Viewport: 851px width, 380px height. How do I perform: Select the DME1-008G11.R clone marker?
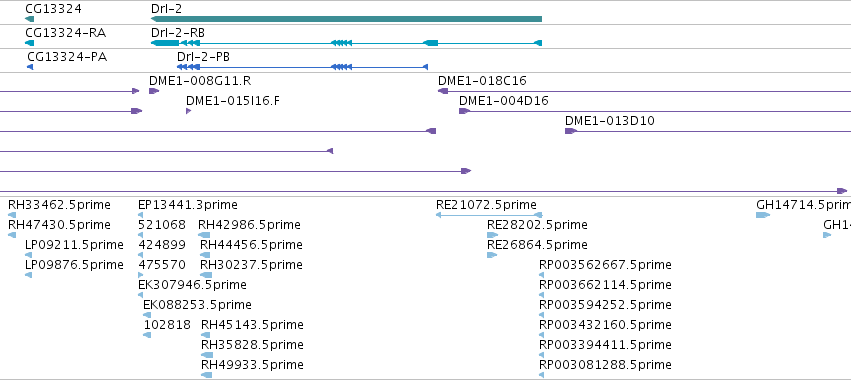(154, 91)
